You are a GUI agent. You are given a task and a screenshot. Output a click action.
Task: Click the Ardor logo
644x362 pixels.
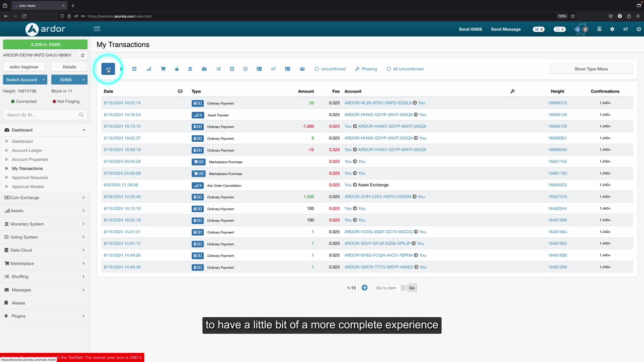point(45,29)
